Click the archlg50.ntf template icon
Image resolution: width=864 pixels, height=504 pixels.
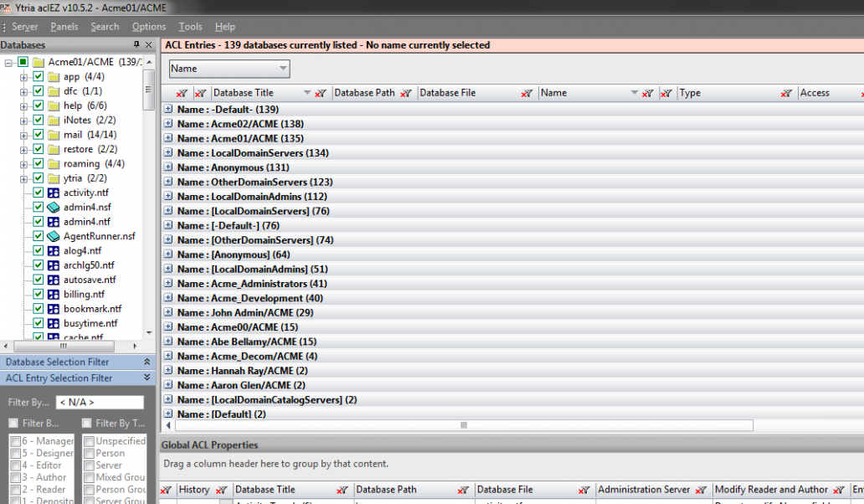(x=54, y=265)
